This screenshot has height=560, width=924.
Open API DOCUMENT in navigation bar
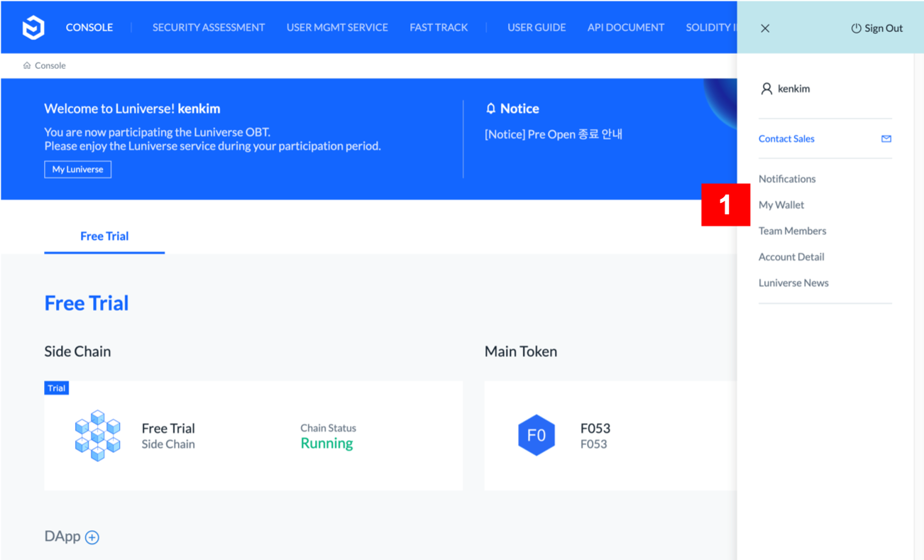(626, 28)
